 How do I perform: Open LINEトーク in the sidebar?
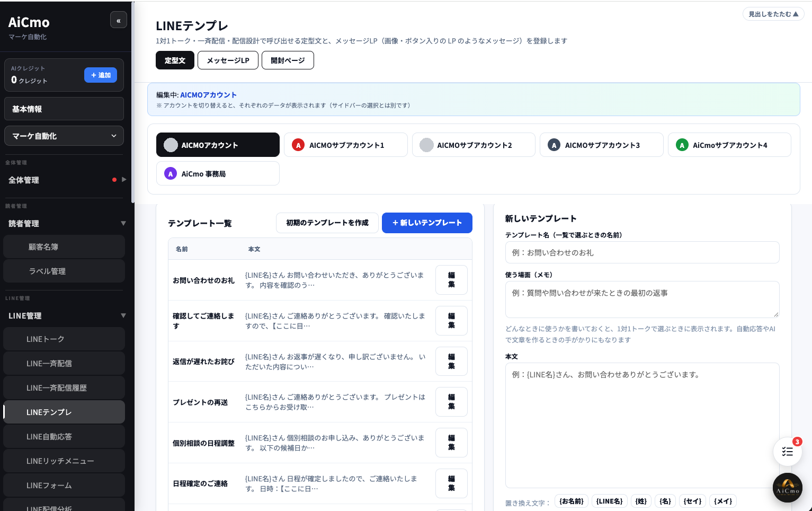coord(64,339)
